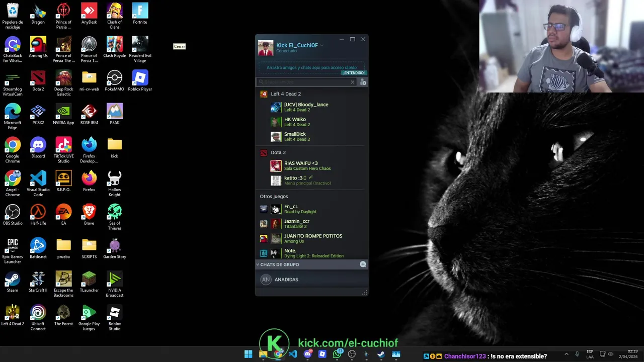
Task: Open the Half-Life desktop icon
Action: [38, 215]
